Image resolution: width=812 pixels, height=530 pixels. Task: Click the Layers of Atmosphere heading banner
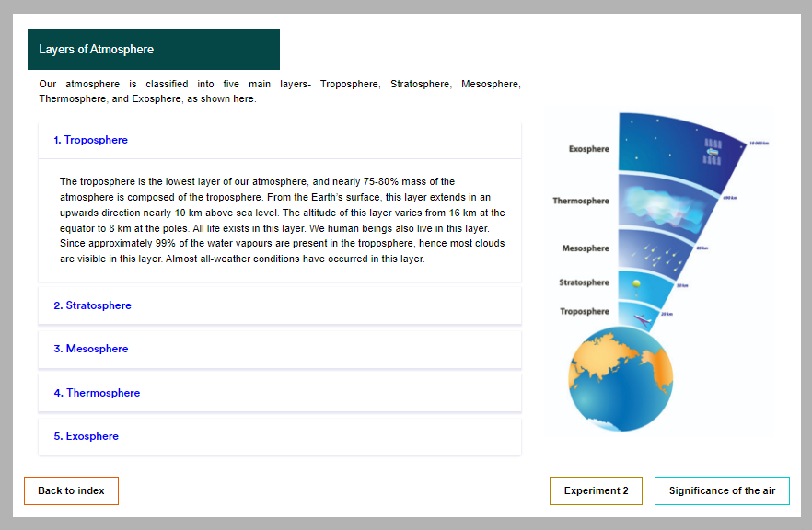coord(154,49)
